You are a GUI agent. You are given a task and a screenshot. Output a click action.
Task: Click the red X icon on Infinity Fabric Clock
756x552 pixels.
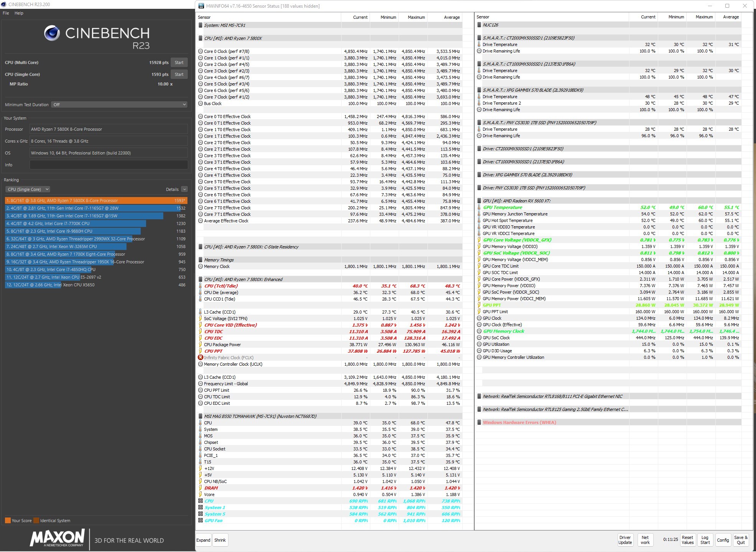[201, 357]
